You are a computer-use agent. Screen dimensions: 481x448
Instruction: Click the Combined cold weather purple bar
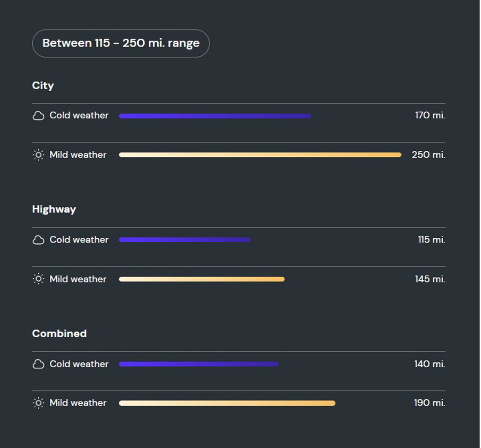pyautogui.click(x=199, y=364)
